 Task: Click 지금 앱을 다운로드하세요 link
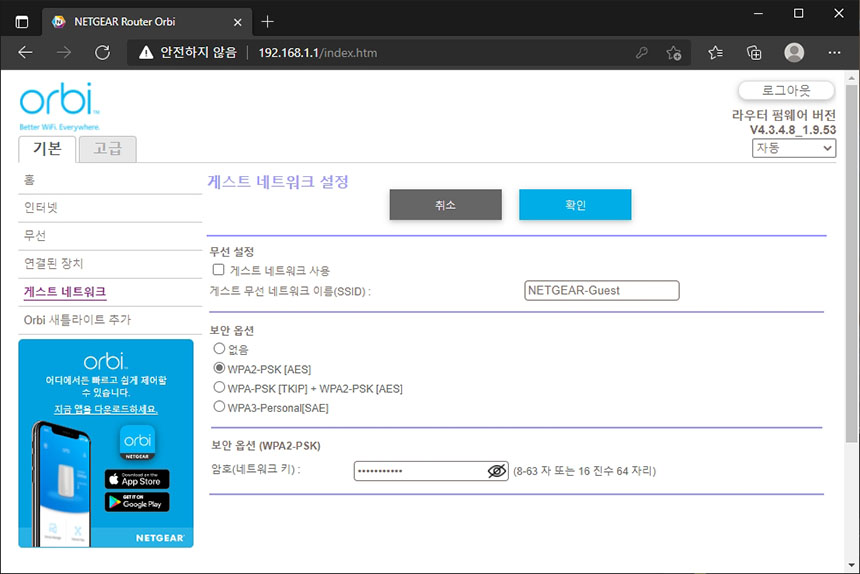pyautogui.click(x=106, y=410)
